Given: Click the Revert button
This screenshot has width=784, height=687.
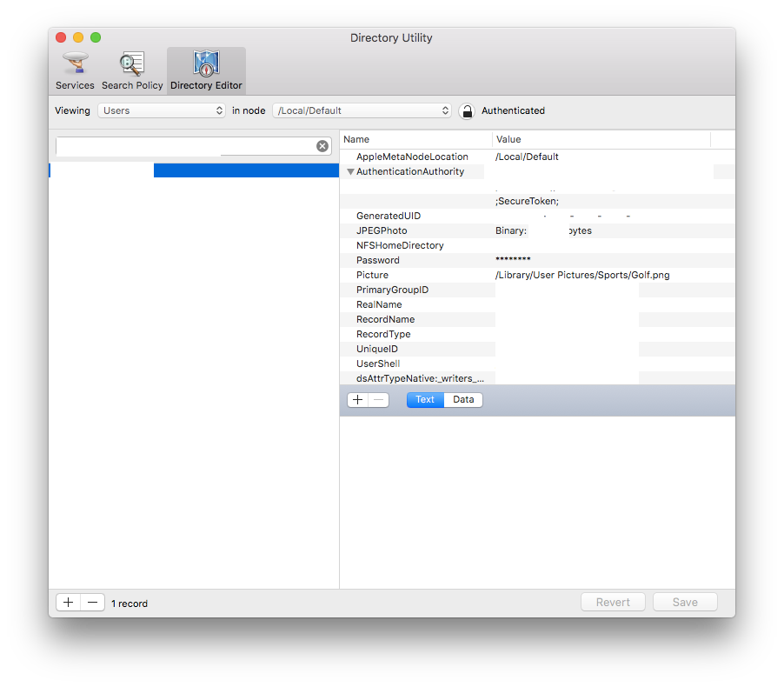Looking at the screenshot, I should tap(613, 602).
